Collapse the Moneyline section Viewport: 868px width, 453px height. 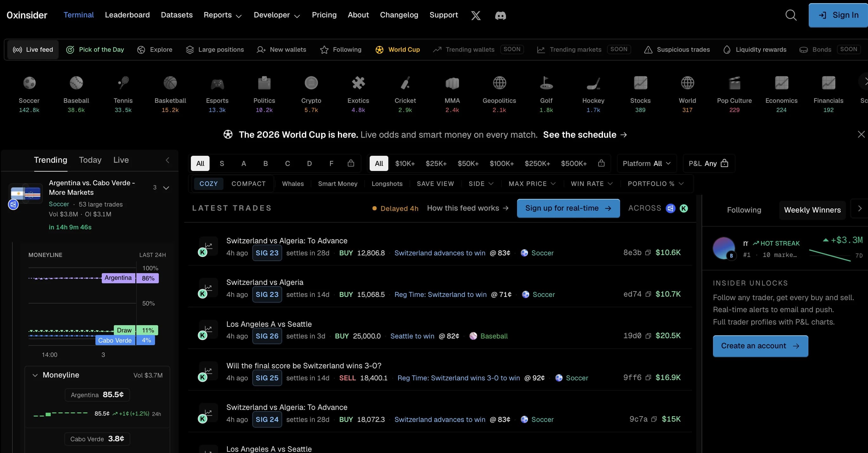pyautogui.click(x=35, y=375)
